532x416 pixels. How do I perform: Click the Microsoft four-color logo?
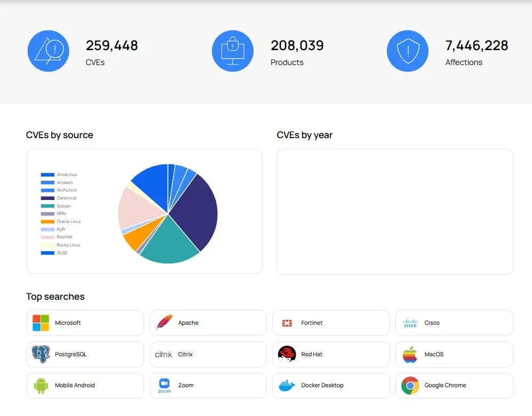(41, 323)
